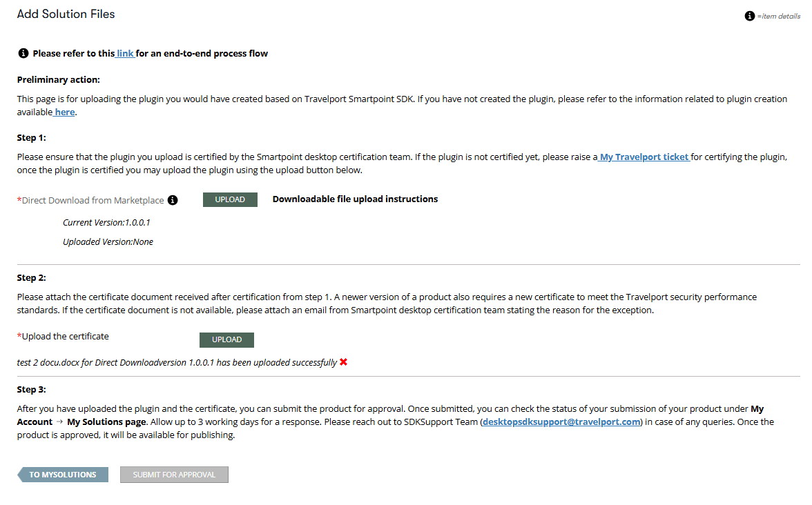
Task: Click the Submit for Approval button
Action: click(x=174, y=475)
